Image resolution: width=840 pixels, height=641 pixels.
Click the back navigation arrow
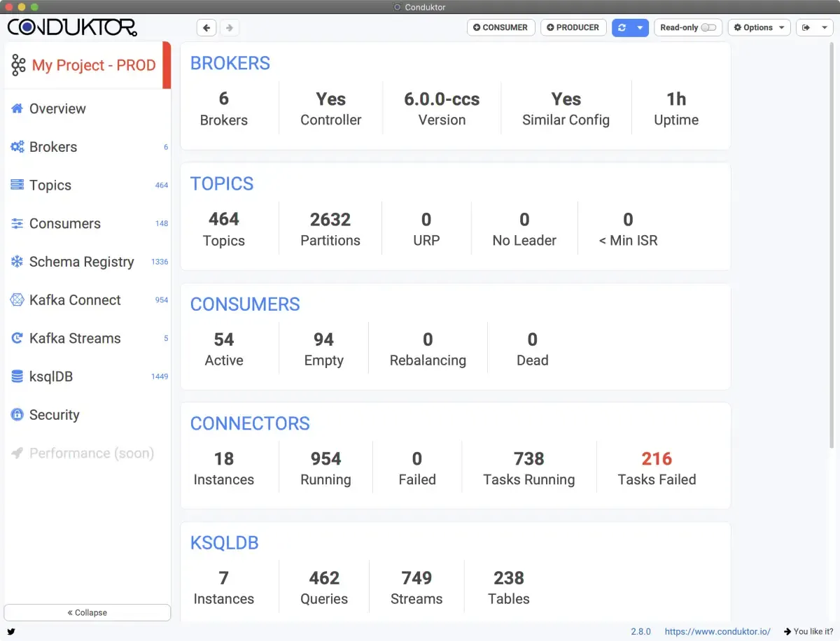(206, 28)
